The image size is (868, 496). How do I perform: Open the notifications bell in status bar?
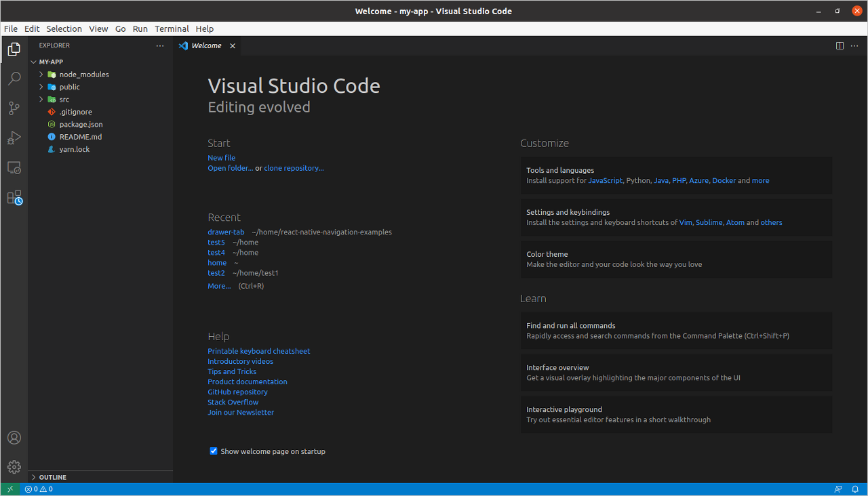856,489
